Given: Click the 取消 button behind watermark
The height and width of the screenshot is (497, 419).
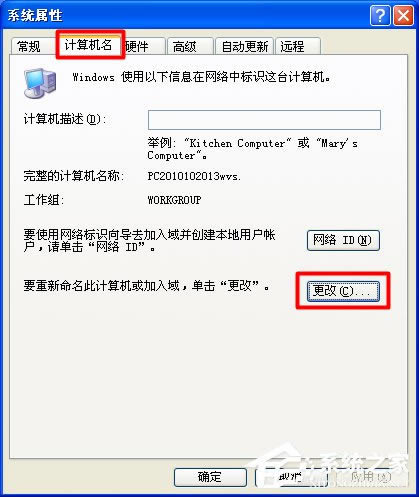Looking at the screenshot, I should 291,477.
